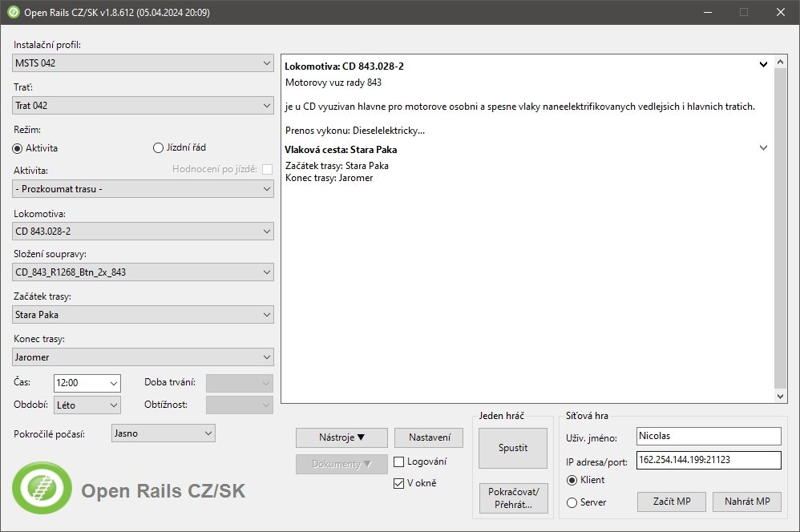Viewport: 800px width, 532px height.
Task: Open the Lokomotiva dropdown CD 843.028-2
Action: (x=143, y=231)
